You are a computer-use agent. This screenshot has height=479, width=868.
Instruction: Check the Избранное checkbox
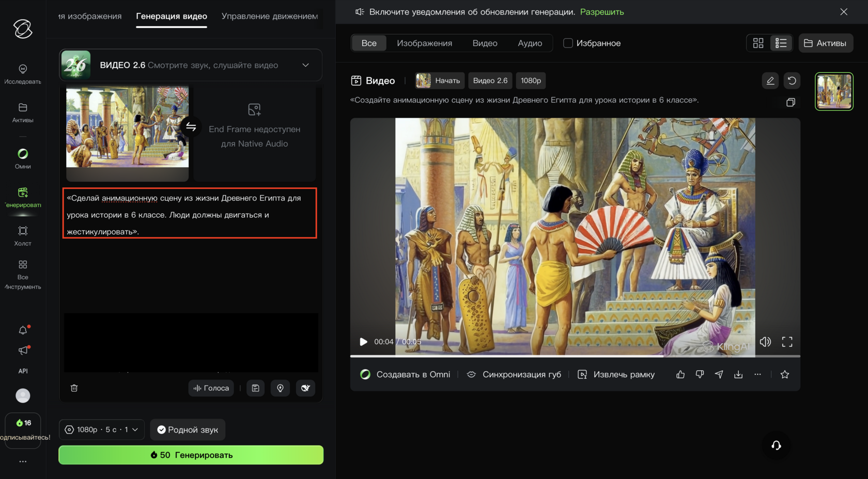568,43
